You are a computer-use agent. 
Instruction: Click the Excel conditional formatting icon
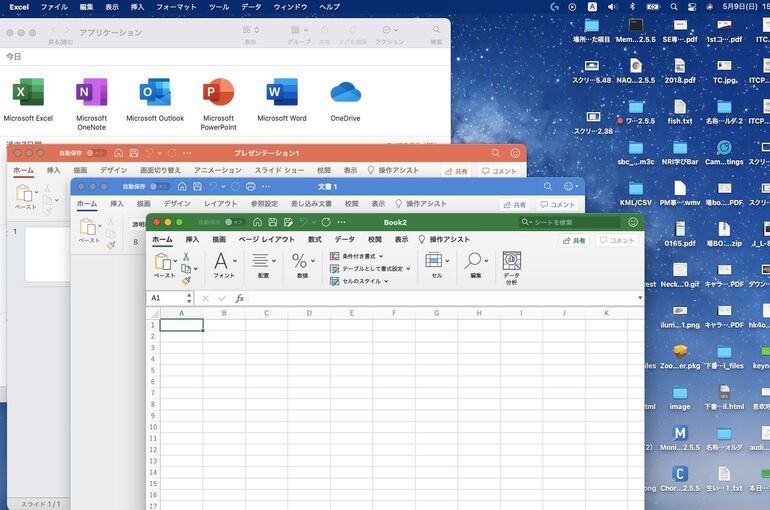[334, 256]
